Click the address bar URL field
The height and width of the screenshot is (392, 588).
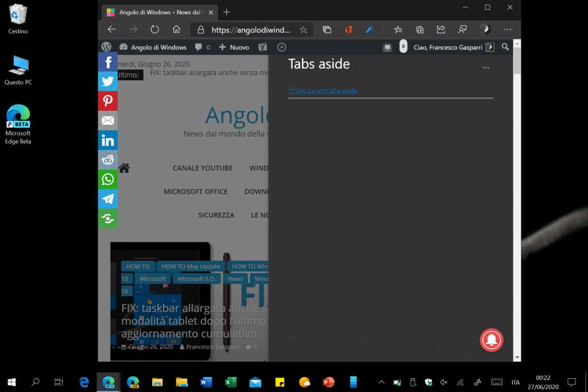pos(250,30)
